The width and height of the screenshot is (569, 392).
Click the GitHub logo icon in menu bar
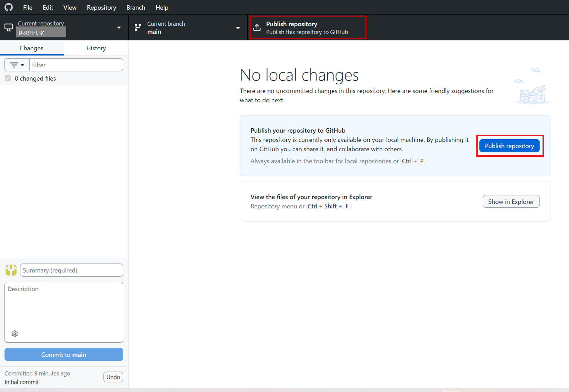[9, 7]
